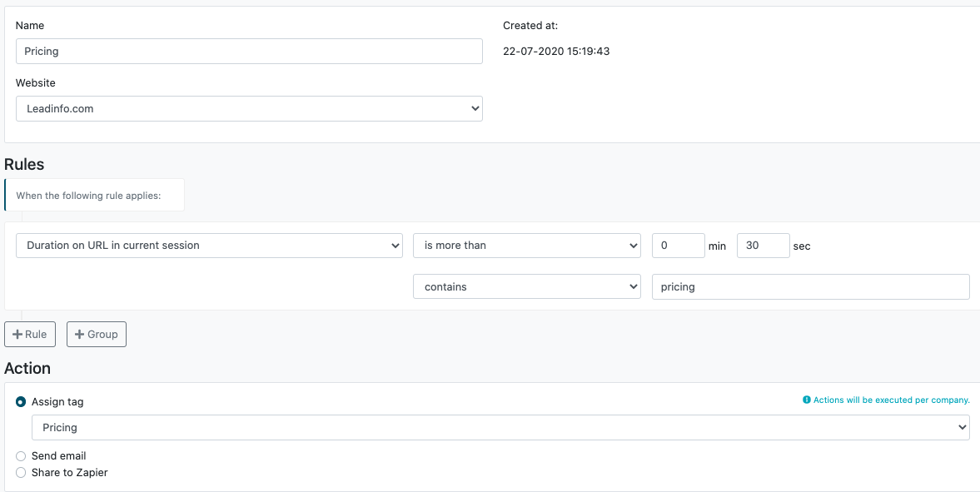Viewport: 980px width, 492px height.
Task: Click the plus icon on Group button
Action: pos(79,335)
